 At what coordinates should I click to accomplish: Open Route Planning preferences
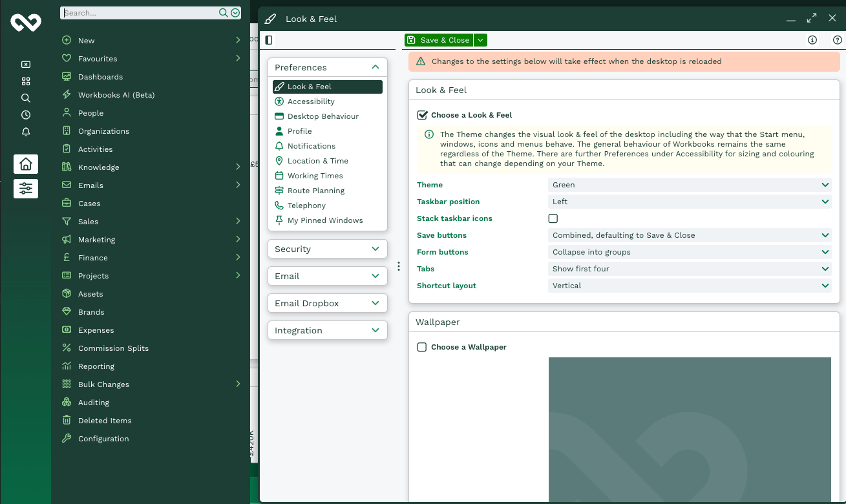[328, 191]
